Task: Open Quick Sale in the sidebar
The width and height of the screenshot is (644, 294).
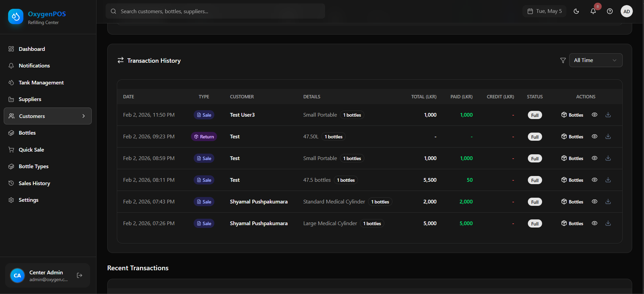Action: pos(48,150)
